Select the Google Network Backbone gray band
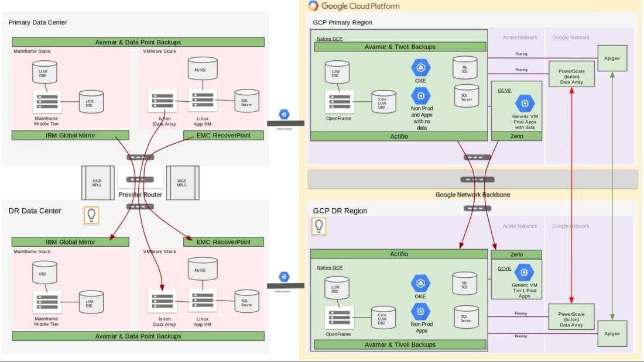Viewport: 644px width, 362px height. pos(472,180)
